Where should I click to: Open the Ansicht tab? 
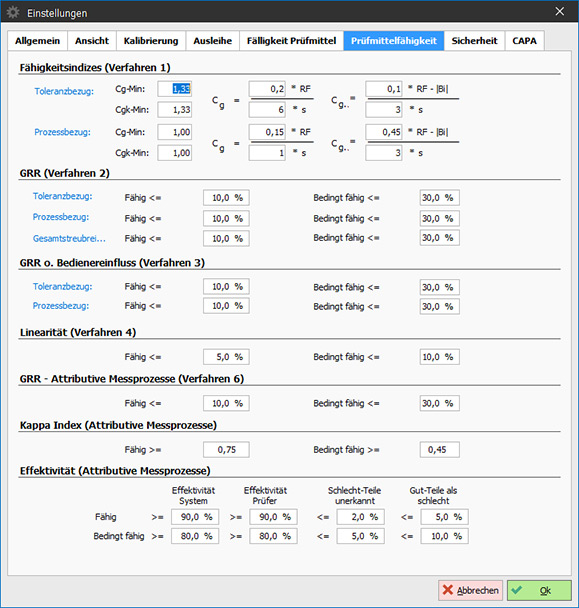coord(92,41)
